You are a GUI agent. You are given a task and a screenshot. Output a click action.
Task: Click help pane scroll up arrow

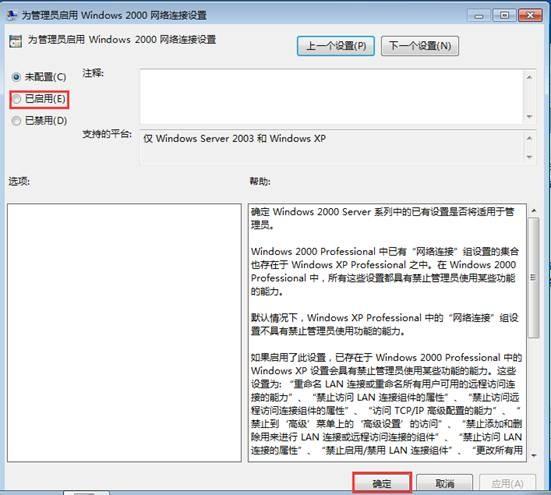coord(534,210)
